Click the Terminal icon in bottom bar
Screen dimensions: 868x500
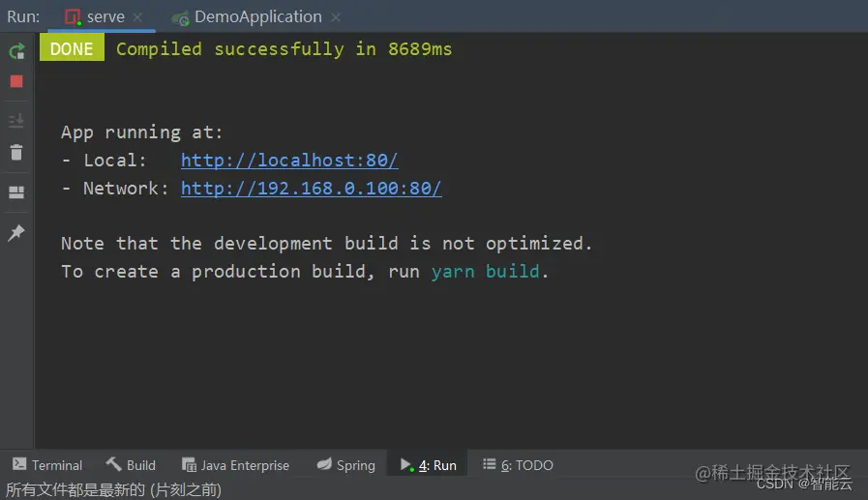pos(19,464)
